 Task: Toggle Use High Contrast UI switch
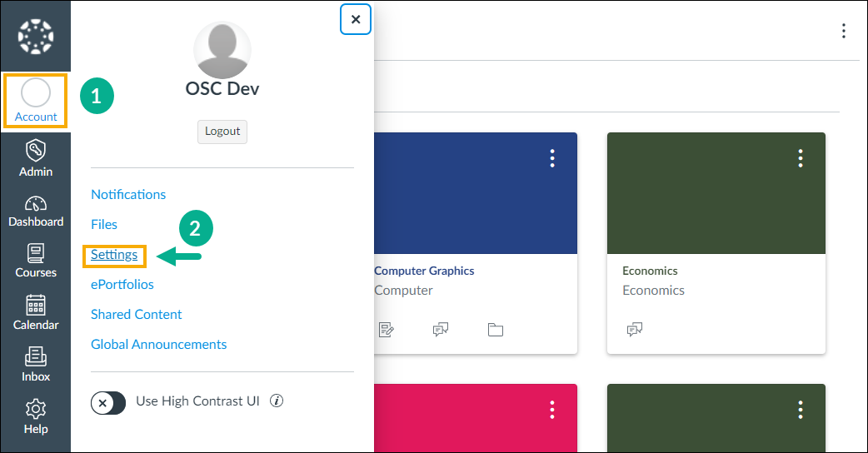pos(108,403)
